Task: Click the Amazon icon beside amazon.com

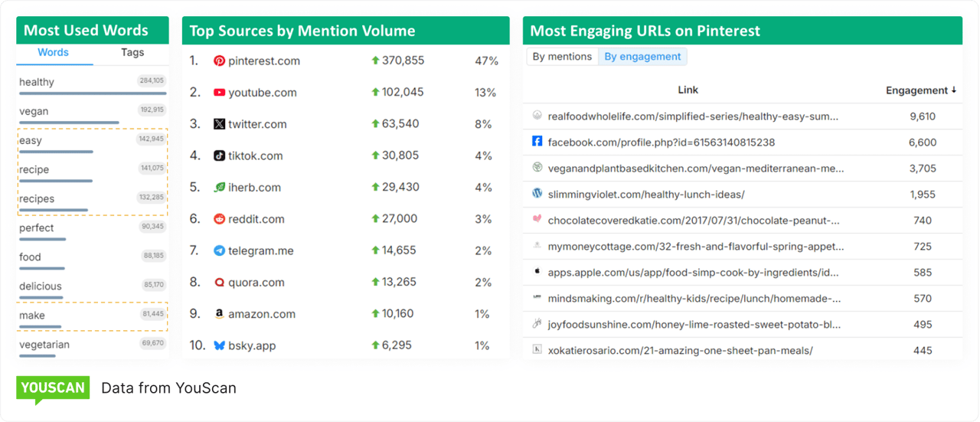Action: point(219,314)
